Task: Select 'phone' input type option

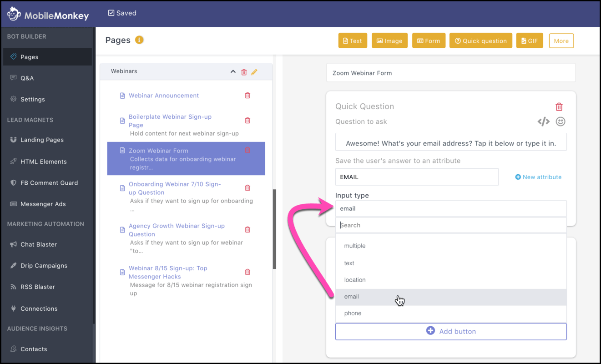Action: tap(451, 313)
